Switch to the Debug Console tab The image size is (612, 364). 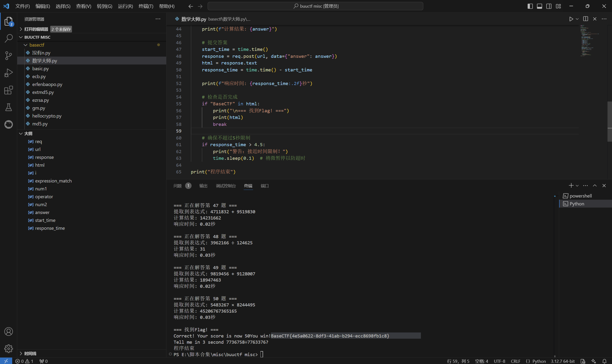click(226, 186)
